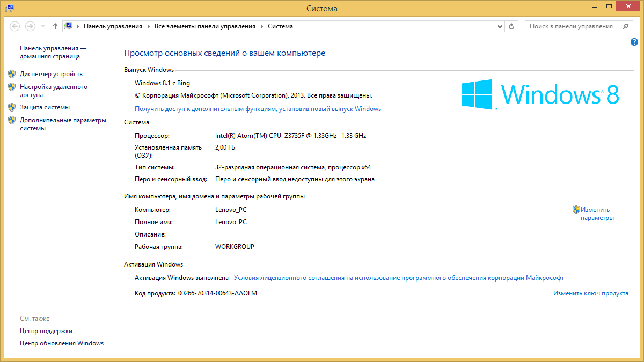Click product code 00266-70314-00643-AAOEM
The height and width of the screenshot is (362, 644).
pyautogui.click(x=217, y=293)
